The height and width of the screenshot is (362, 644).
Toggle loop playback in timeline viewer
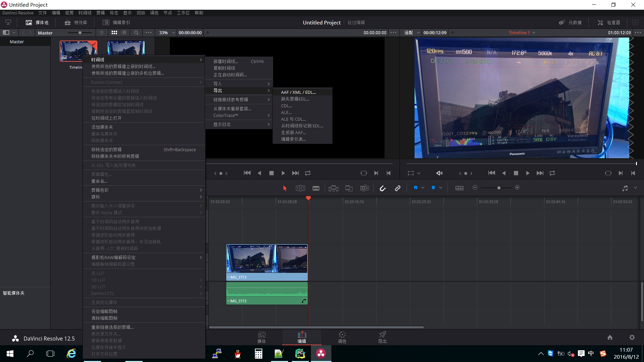[552, 173]
